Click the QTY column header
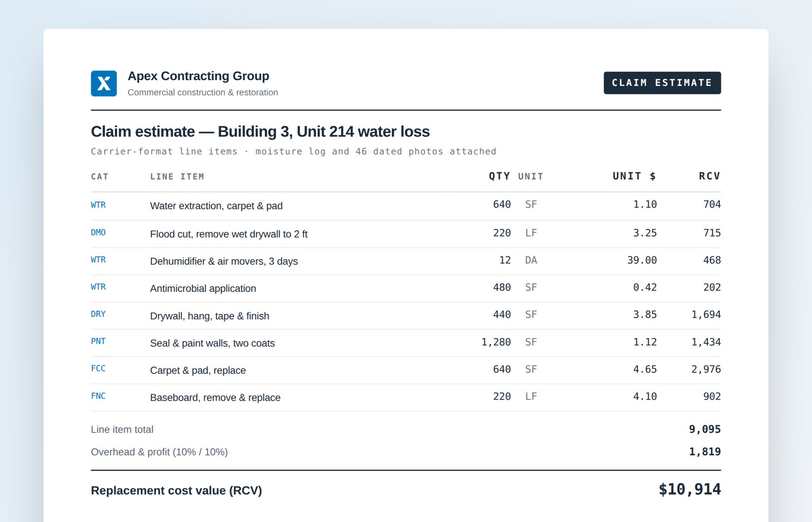Viewport: 812px width, 522px height. [x=499, y=176]
